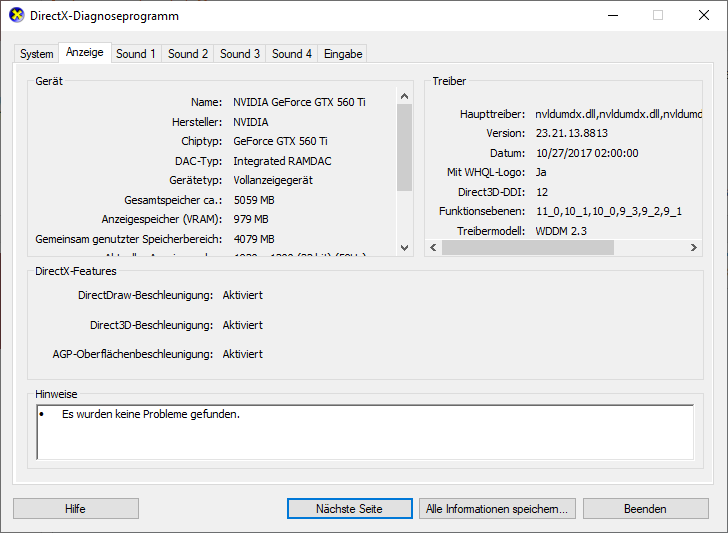Open the Sound 2 tab
The image size is (728, 533).
(188, 54)
